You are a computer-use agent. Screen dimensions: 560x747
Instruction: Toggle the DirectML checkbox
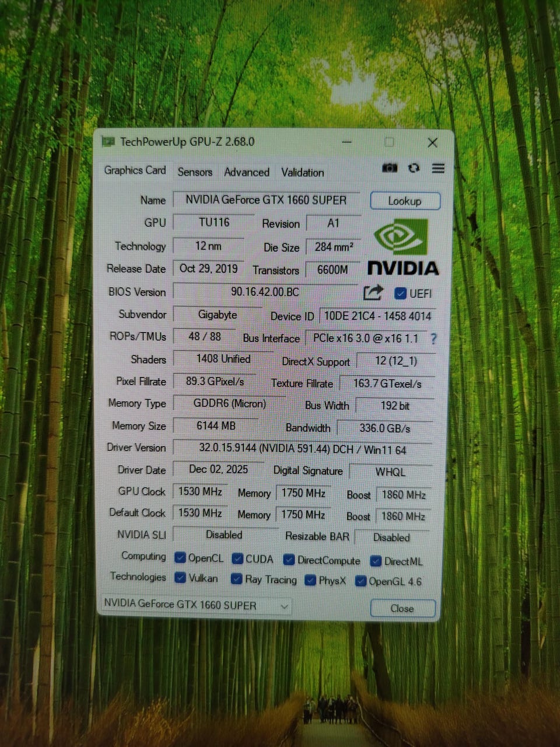pos(376,561)
